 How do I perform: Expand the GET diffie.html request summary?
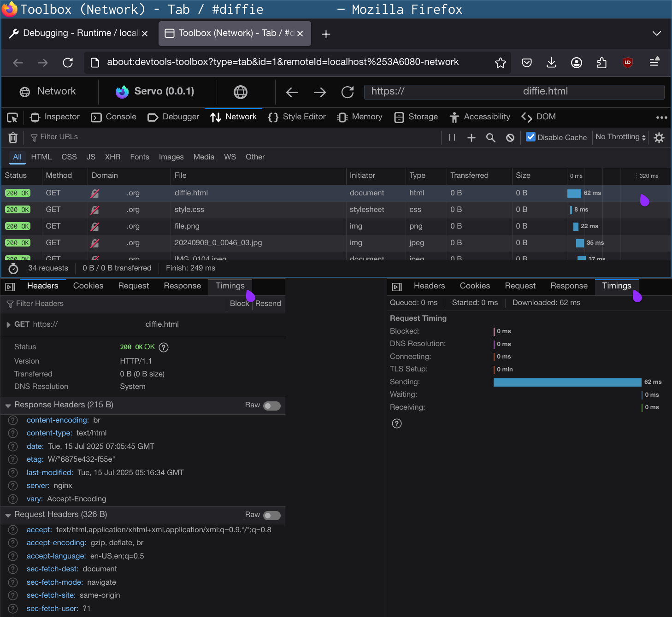tap(8, 324)
